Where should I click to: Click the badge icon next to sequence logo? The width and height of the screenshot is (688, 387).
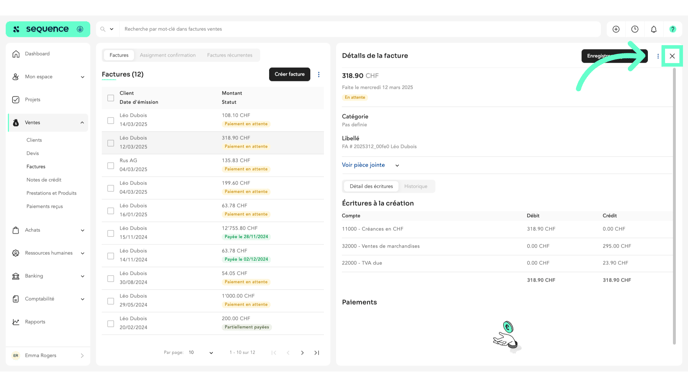[x=80, y=29]
